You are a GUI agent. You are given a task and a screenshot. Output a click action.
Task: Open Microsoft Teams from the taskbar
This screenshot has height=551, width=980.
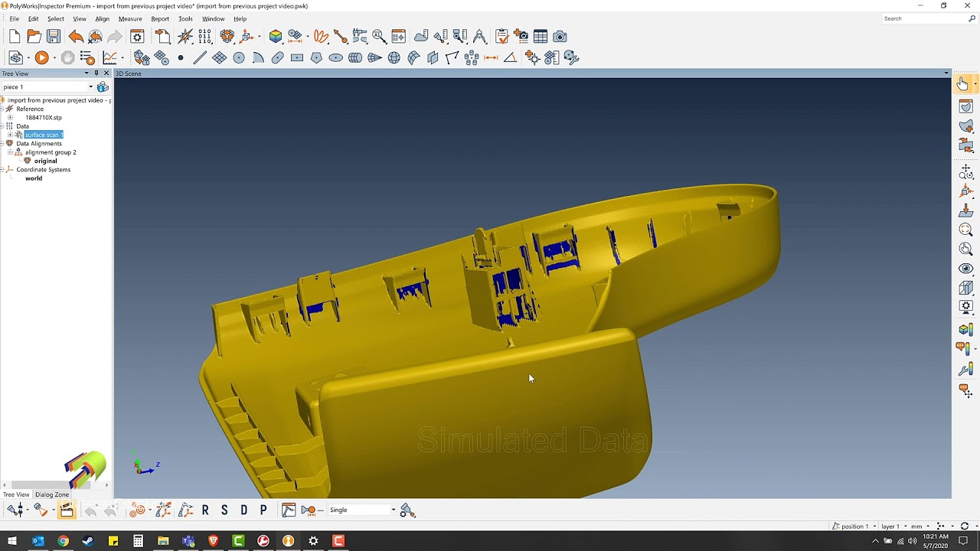pyautogui.click(x=188, y=541)
